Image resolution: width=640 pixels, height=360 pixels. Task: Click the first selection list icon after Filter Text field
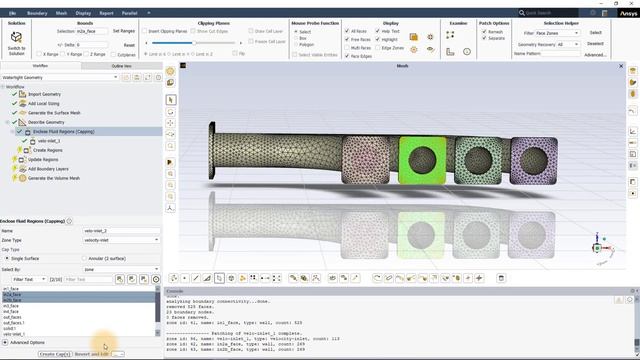(120, 279)
